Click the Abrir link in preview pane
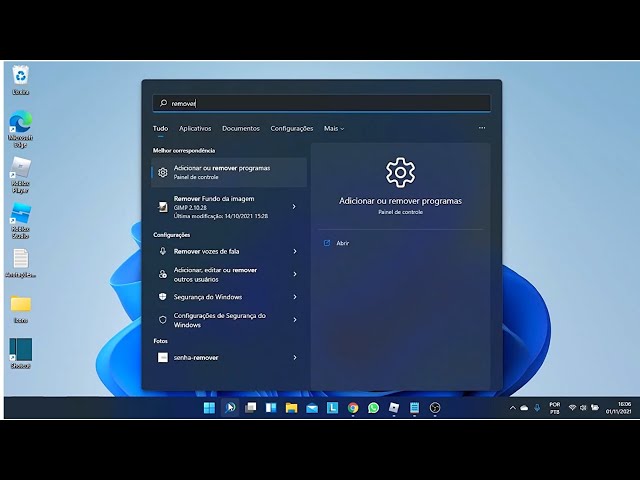 point(342,243)
